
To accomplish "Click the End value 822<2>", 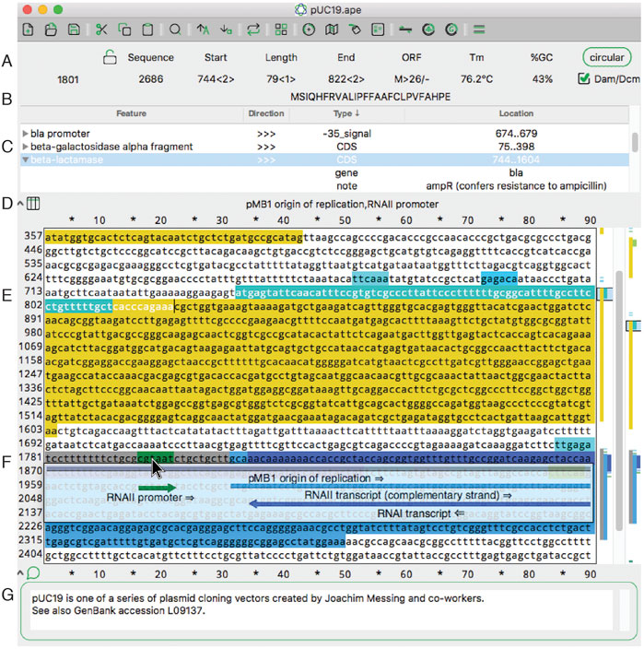I will pyautogui.click(x=346, y=79).
